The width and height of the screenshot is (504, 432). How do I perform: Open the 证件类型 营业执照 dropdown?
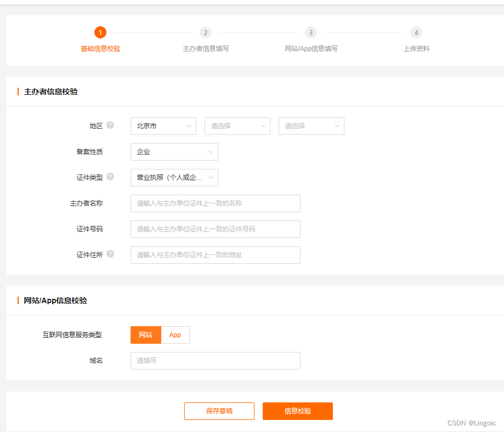[x=174, y=177]
